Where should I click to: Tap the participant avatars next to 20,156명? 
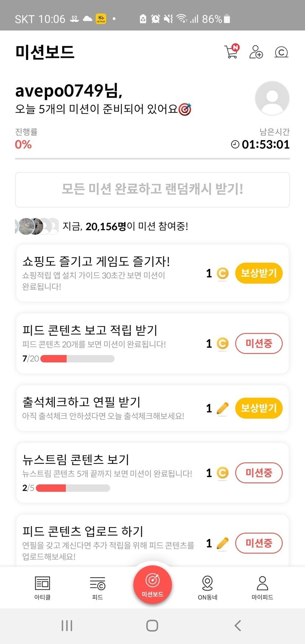click(37, 226)
